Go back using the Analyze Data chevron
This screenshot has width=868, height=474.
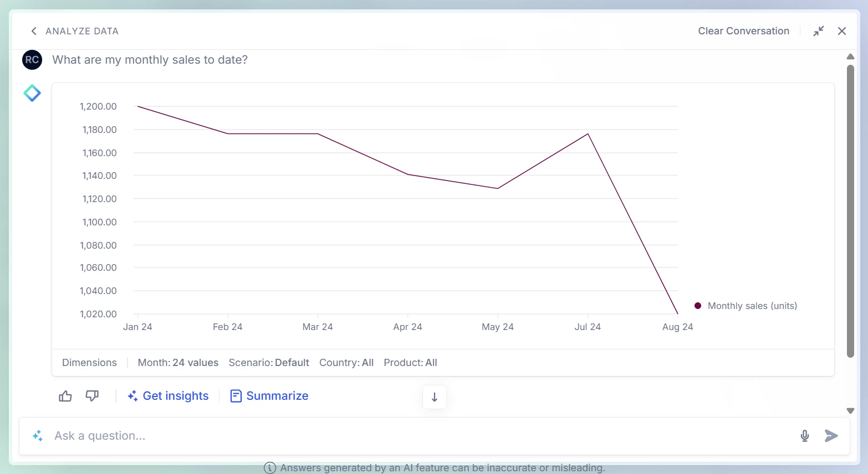tap(34, 31)
